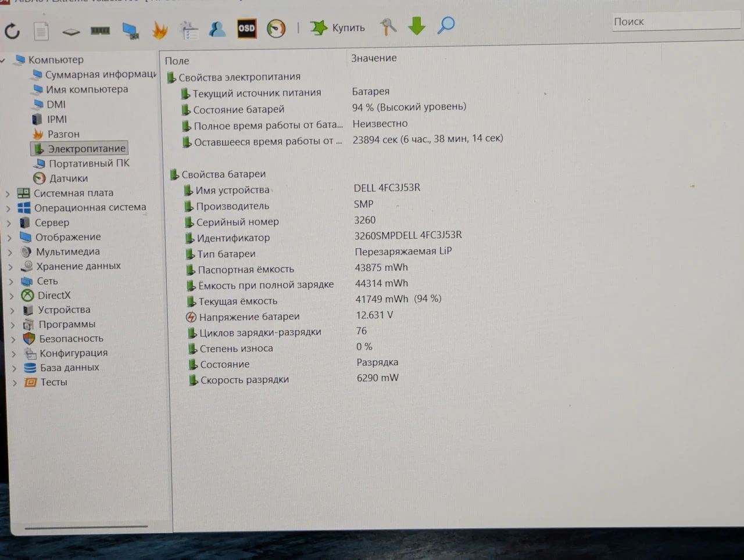This screenshot has height=560, width=744.
Task: Select the Сеть tree item
Action: point(40,281)
